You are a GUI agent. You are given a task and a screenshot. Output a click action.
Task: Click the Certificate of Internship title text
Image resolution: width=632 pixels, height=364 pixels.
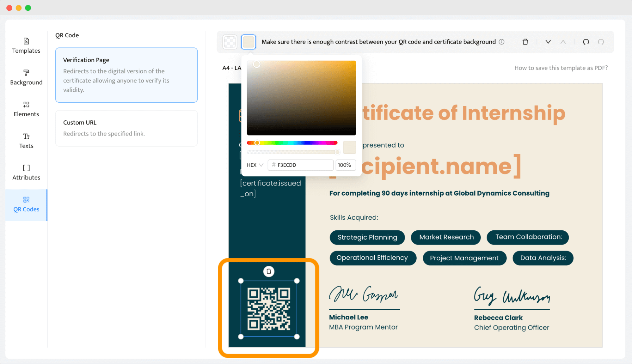click(463, 113)
